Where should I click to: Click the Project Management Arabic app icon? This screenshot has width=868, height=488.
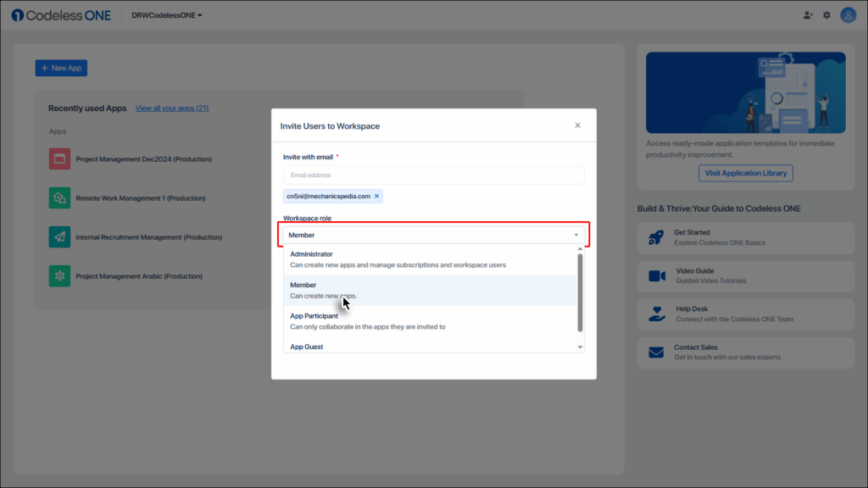click(x=59, y=276)
